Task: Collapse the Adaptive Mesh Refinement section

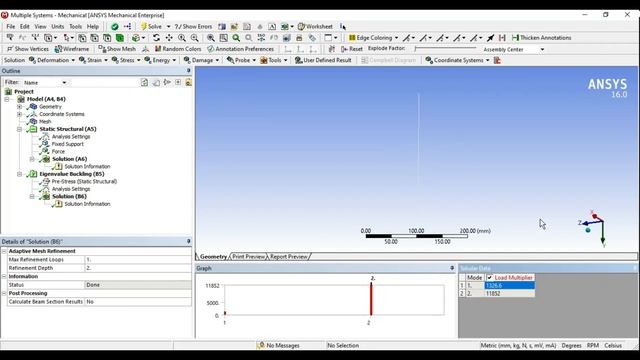Action: [x=4, y=251]
